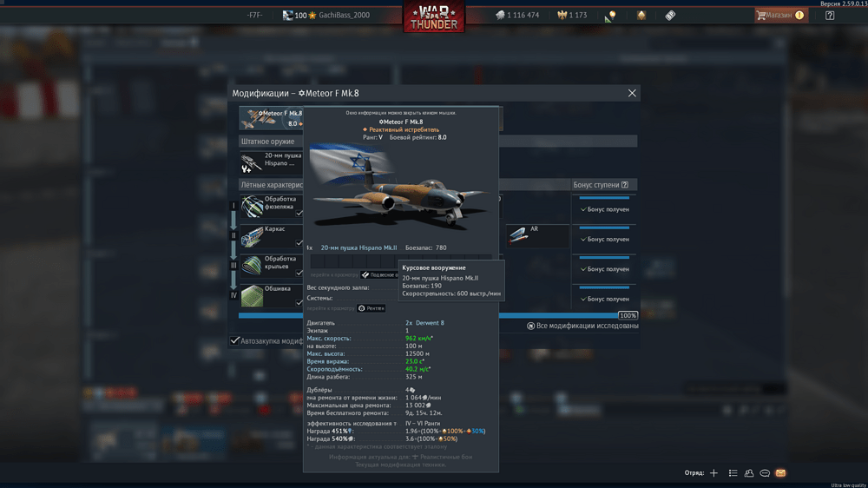
Task: Open the Магазин shop button
Action: point(781,16)
